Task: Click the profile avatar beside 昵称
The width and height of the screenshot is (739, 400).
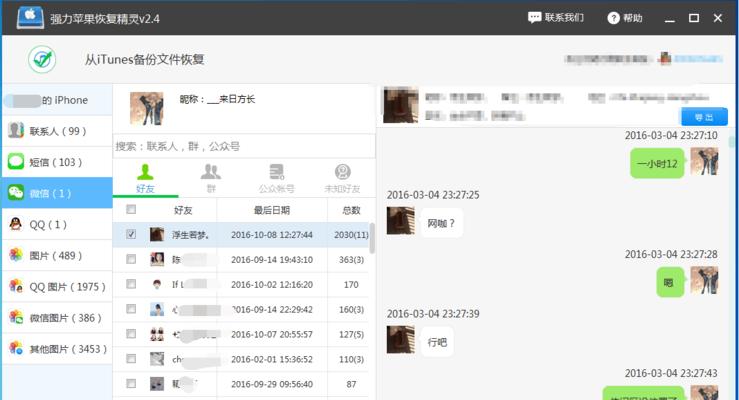Action: (147, 108)
